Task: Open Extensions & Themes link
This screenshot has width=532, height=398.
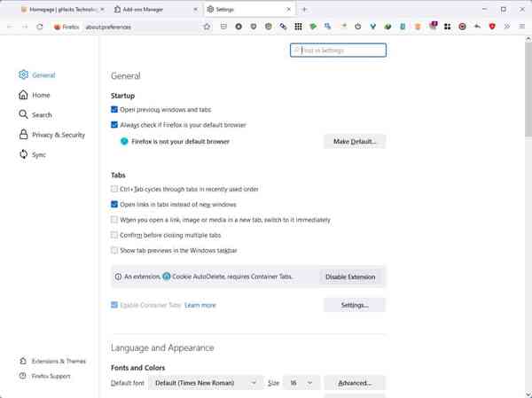Action: click(x=52, y=361)
